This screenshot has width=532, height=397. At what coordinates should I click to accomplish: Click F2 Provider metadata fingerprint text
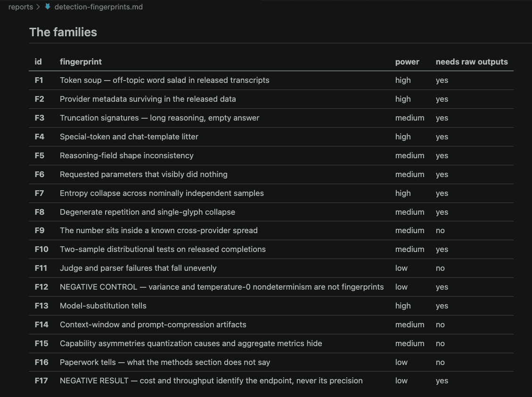coord(147,99)
